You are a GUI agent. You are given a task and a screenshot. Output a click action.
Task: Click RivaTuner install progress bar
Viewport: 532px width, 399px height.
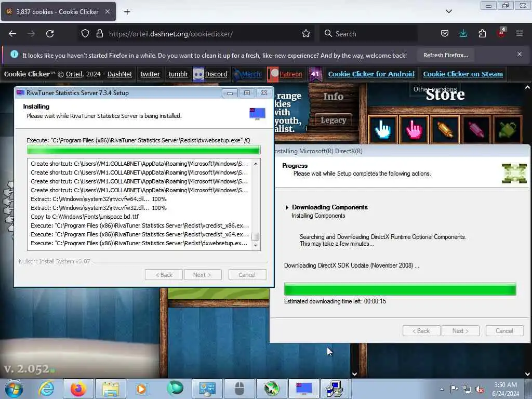click(143, 150)
